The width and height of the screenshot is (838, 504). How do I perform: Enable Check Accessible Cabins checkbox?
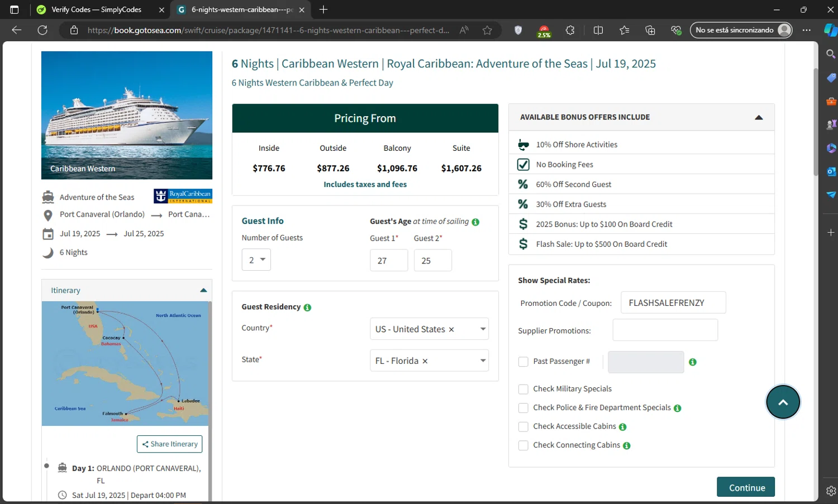[523, 427]
